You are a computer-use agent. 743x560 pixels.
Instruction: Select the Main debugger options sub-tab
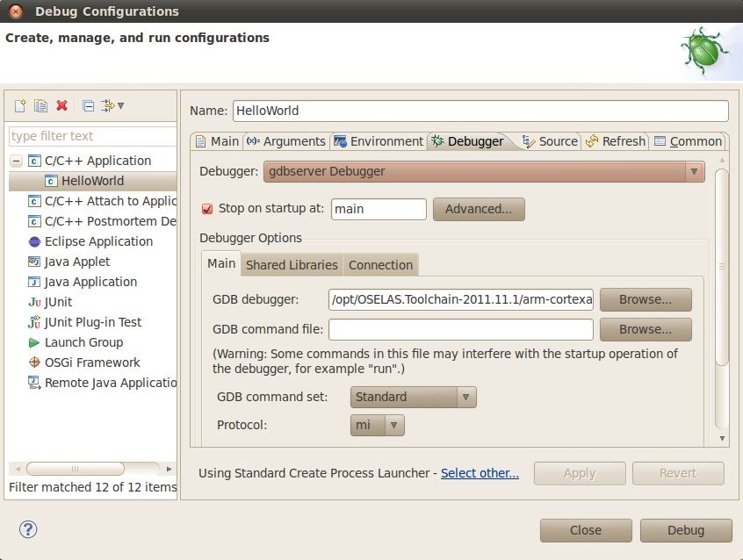(221, 263)
